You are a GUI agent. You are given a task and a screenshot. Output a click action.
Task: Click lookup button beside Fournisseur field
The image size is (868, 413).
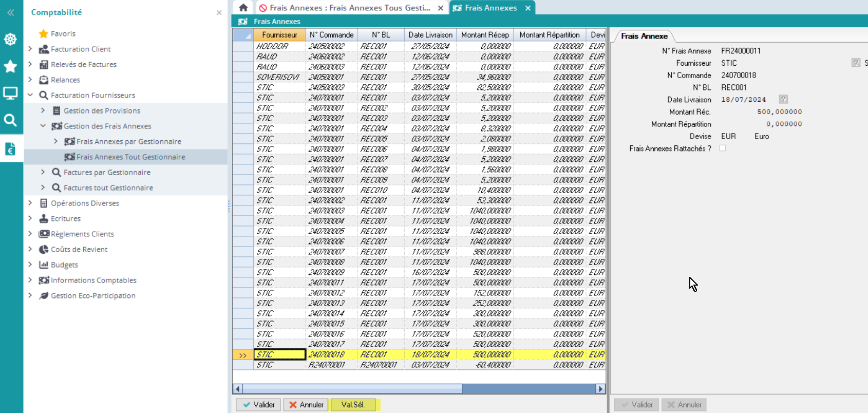click(x=856, y=63)
